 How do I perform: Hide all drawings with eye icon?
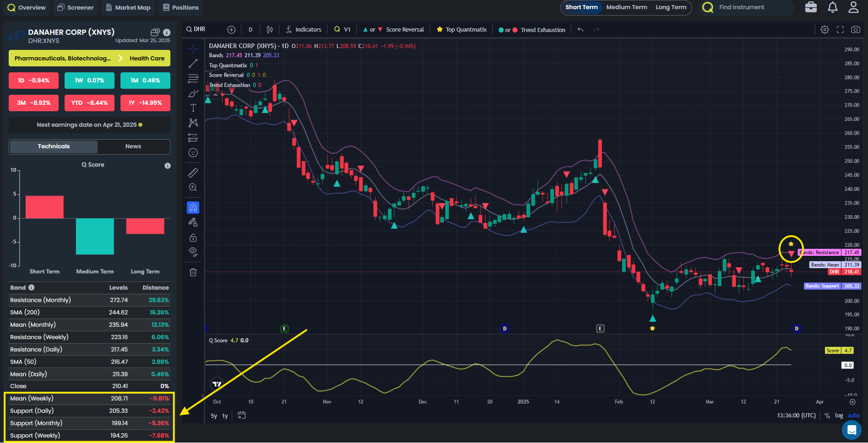193,252
